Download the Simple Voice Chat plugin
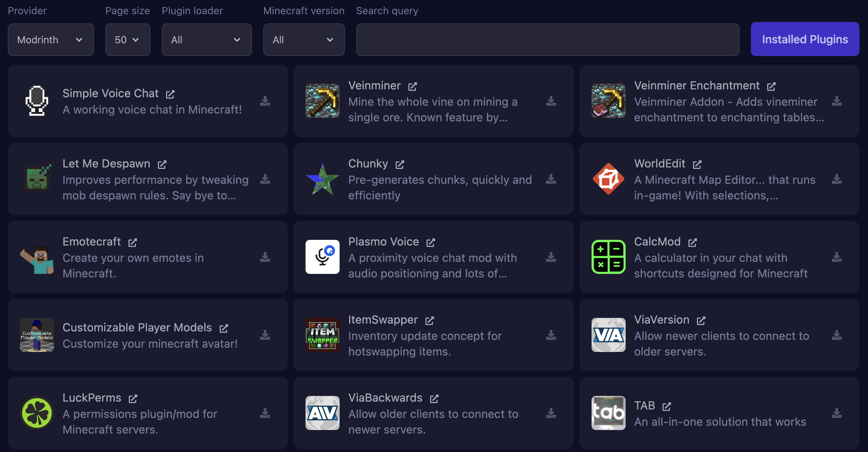The height and width of the screenshot is (452, 868). 265,101
